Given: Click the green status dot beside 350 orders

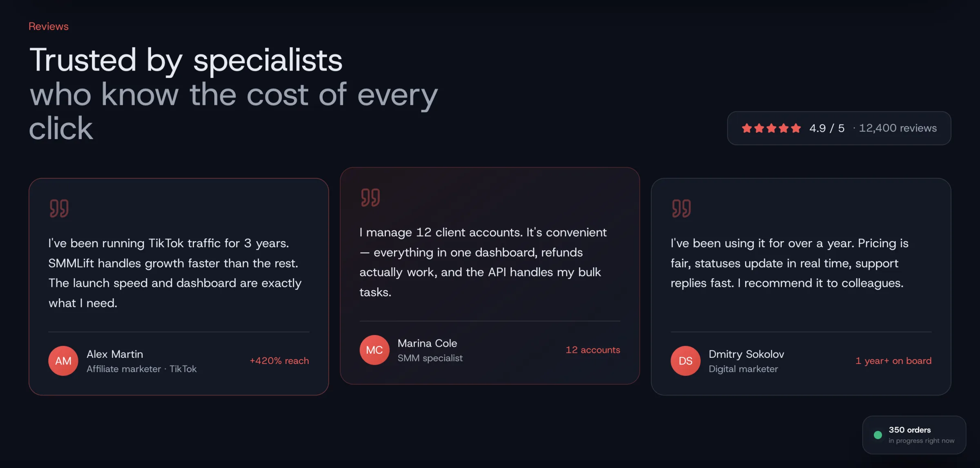Looking at the screenshot, I should click(878, 435).
